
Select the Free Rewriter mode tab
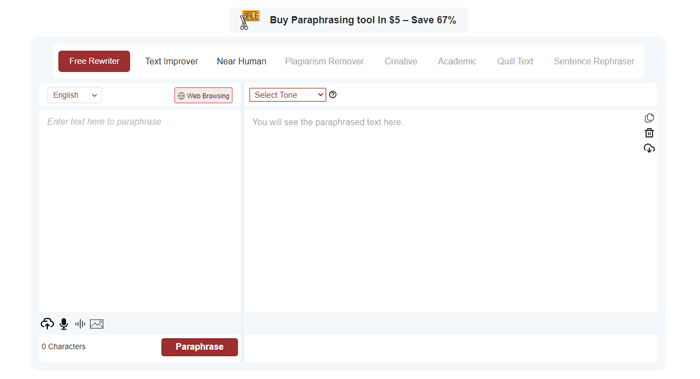point(94,61)
